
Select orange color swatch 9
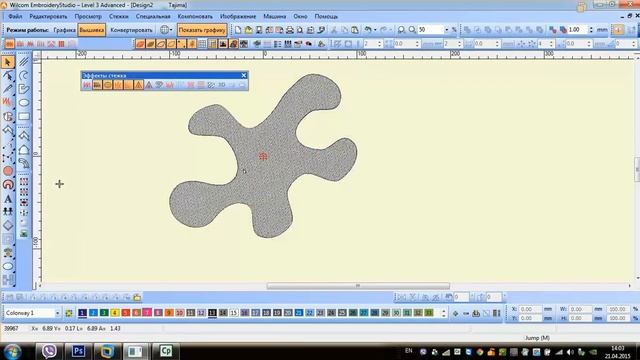[x=169, y=313]
